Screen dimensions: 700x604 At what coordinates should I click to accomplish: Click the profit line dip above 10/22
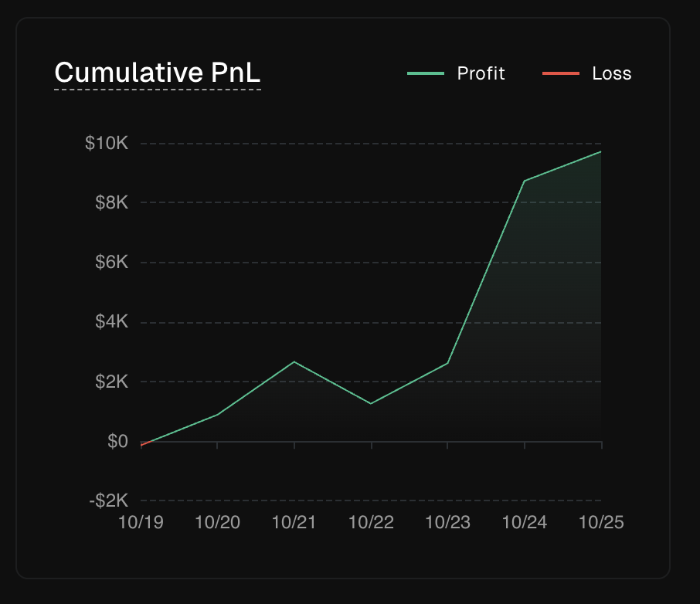click(371, 403)
